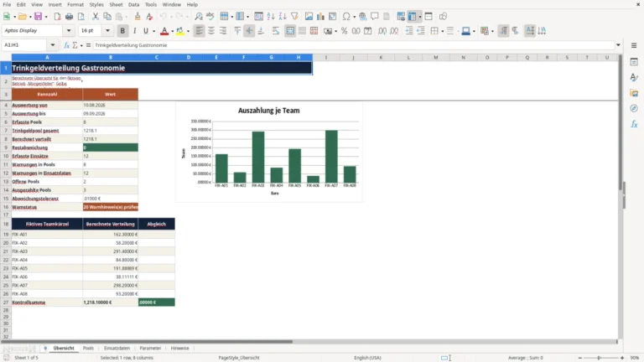
Task: Click the Formula equals button
Action: [88, 45]
